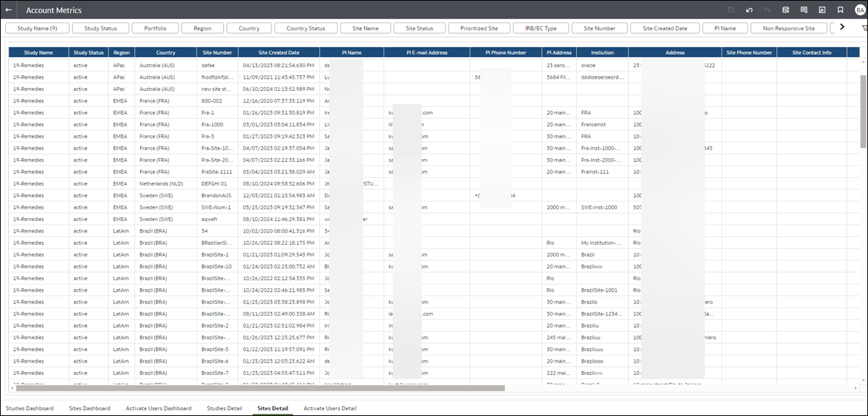The height and width of the screenshot is (416, 868).
Task: Switch to Sites Dashboard tab
Action: (90, 408)
